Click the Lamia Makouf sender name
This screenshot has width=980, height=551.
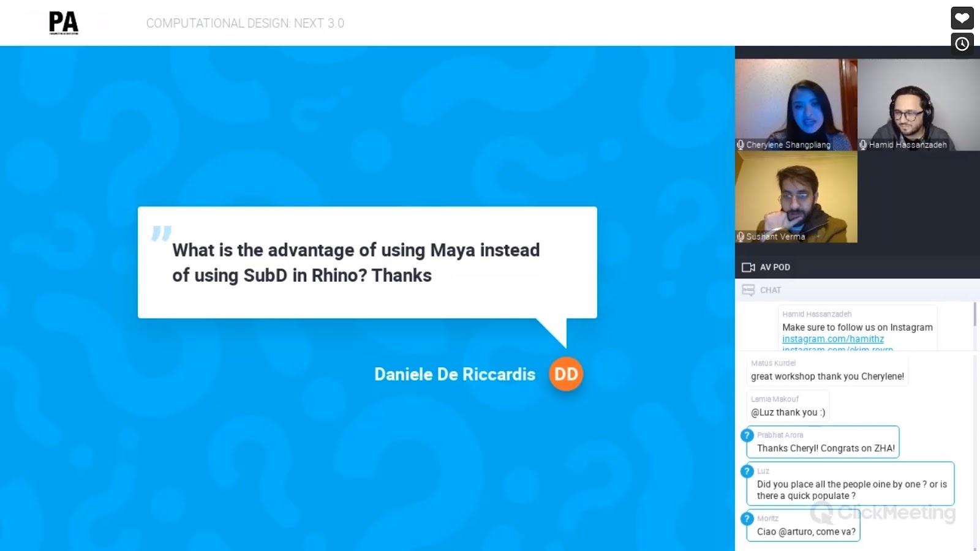click(x=775, y=399)
